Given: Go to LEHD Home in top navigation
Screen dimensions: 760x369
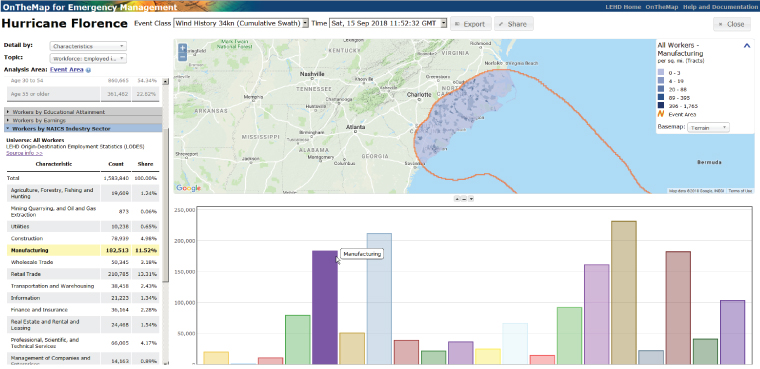Looking at the screenshot, I should (623, 7).
